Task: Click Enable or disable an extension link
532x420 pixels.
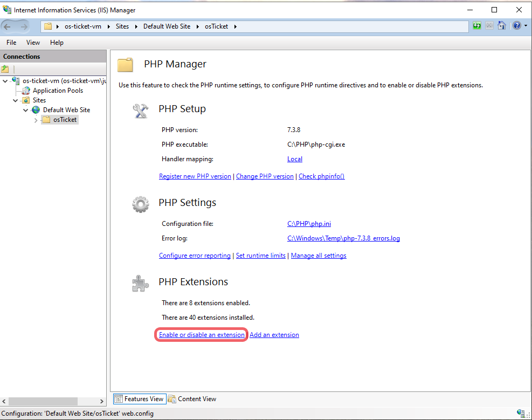Action: point(202,335)
